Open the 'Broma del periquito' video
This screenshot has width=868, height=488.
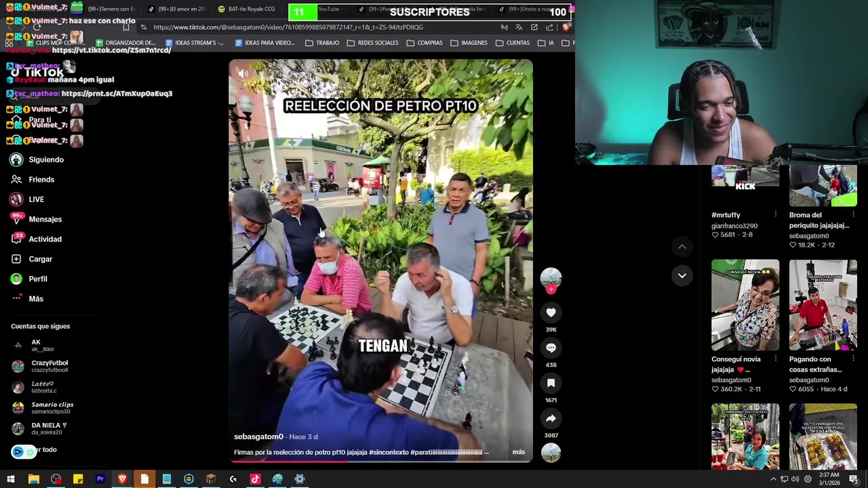823,186
